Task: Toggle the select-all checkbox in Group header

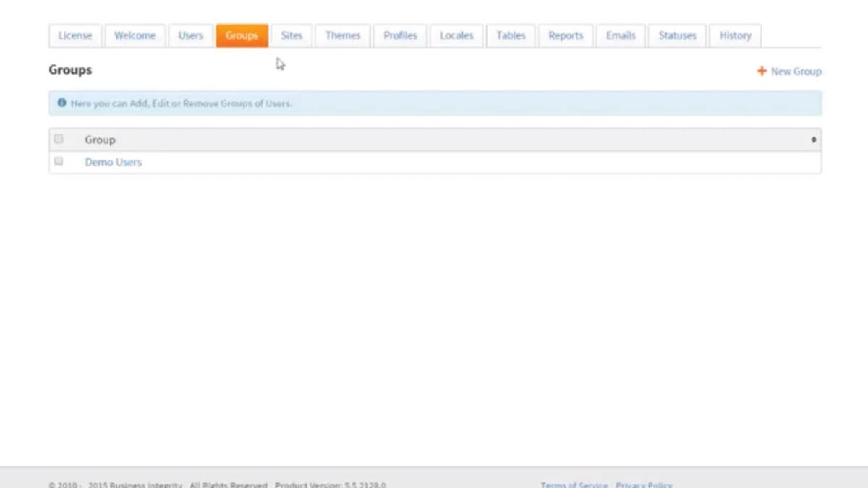Action: pyautogui.click(x=59, y=139)
